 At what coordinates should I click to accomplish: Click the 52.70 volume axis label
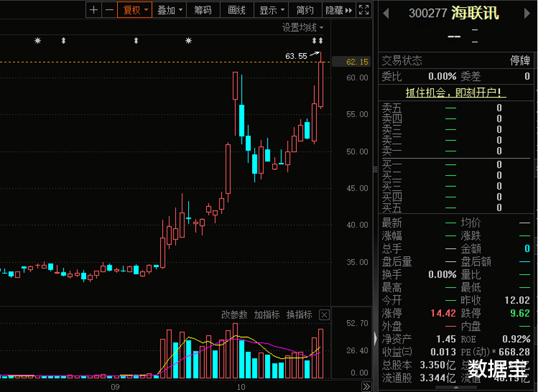[x=357, y=323]
